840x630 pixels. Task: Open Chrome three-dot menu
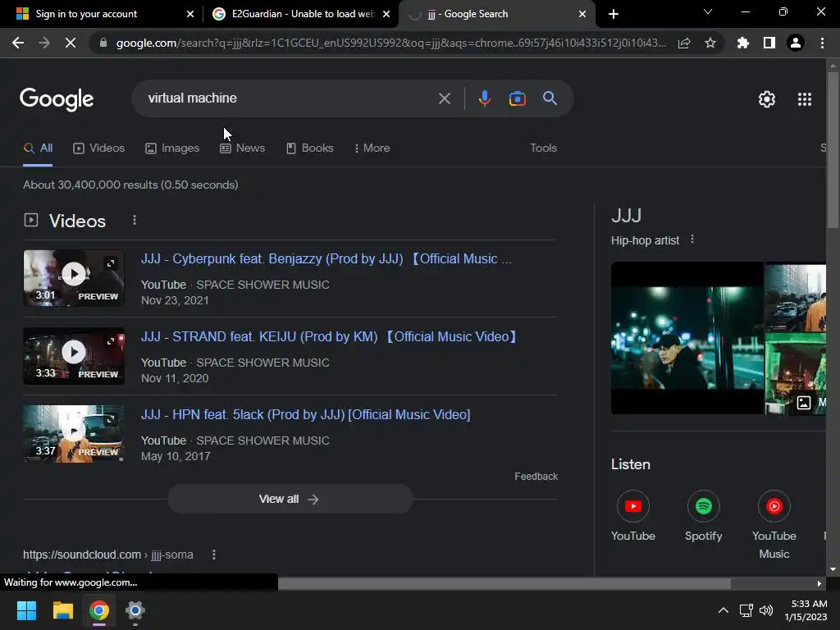click(x=822, y=43)
